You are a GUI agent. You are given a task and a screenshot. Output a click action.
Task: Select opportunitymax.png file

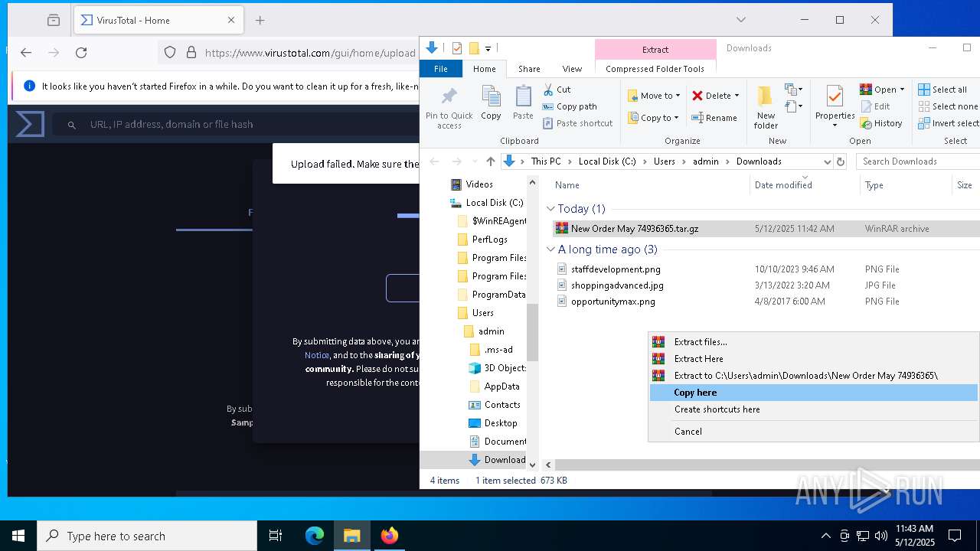pos(612,302)
